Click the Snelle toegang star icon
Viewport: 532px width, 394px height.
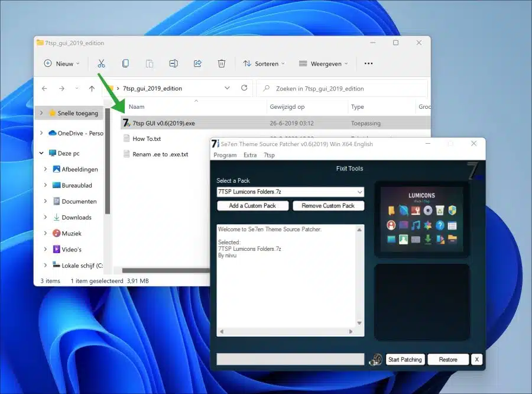coord(52,113)
